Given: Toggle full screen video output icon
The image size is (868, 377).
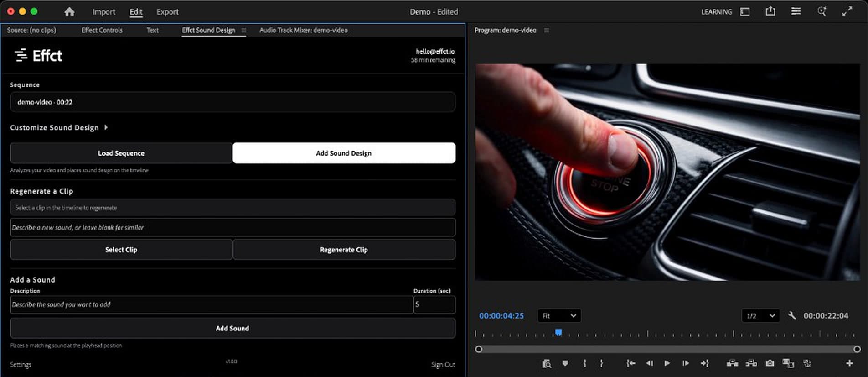Looking at the screenshot, I should 847,11.
